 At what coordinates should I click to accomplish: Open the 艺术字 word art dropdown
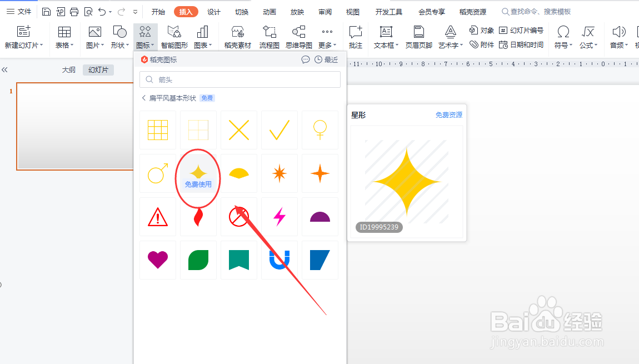(450, 37)
